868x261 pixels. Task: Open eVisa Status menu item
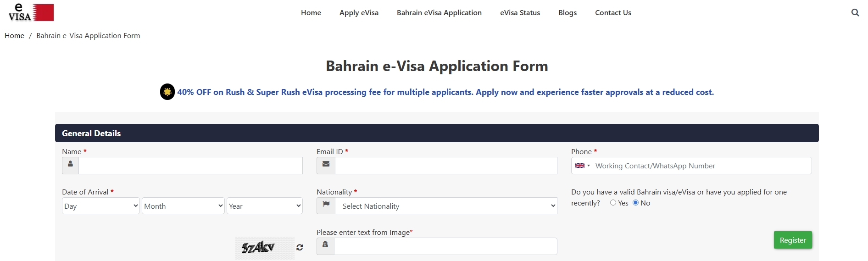click(520, 13)
